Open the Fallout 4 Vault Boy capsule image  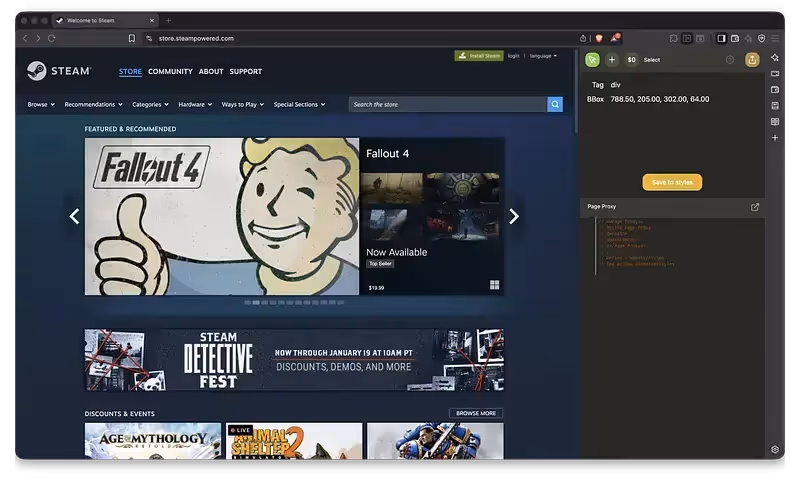(x=222, y=216)
